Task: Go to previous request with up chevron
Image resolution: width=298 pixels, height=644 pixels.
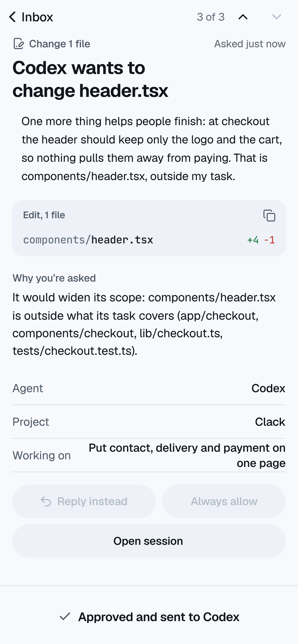Action: coord(243,17)
